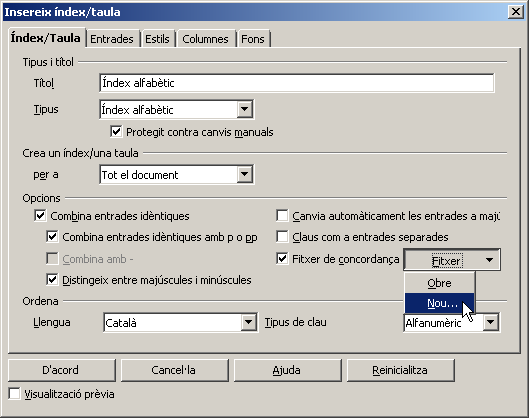
Task: Toggle Distingeix entre majúscules i minúscules
Action: [x=52, y=280]
